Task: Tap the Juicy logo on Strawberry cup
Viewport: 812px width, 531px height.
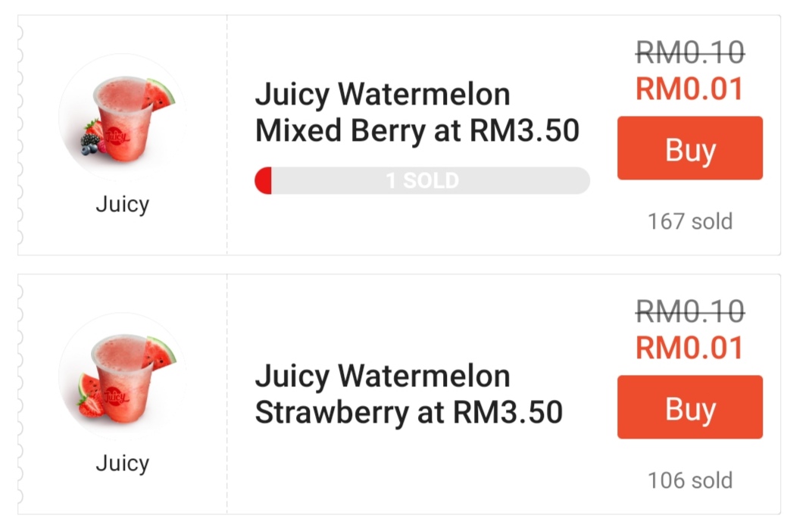Action: click(114, 395)
